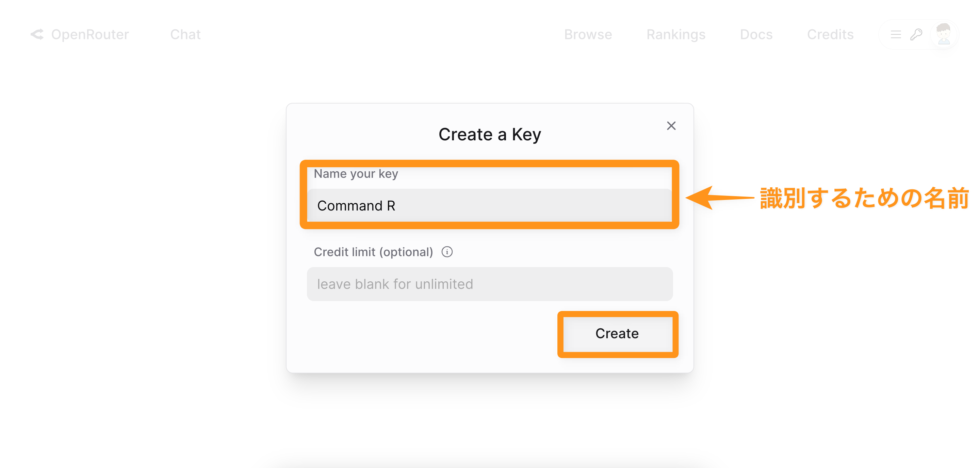Click the orange Japanese annotation text
Viewport: 980px width, 468px height.
click(864, 198)
